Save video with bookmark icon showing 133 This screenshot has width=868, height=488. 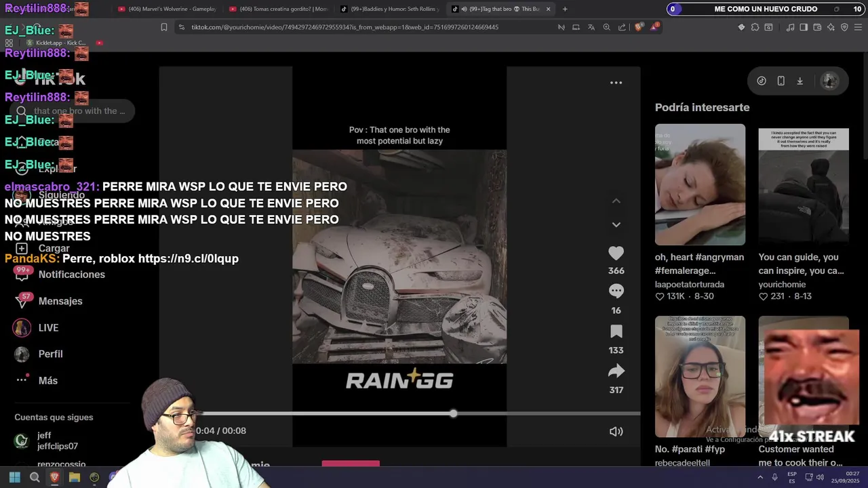tap(616, 331)
